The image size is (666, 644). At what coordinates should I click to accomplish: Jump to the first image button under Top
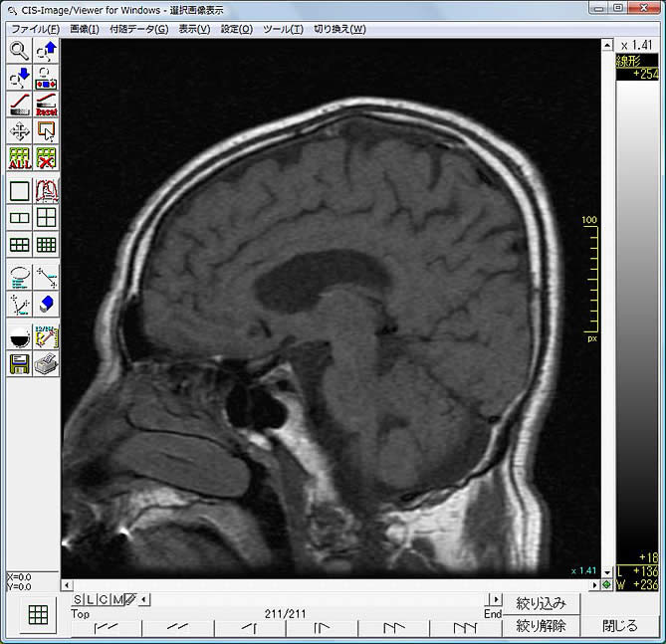106,627
